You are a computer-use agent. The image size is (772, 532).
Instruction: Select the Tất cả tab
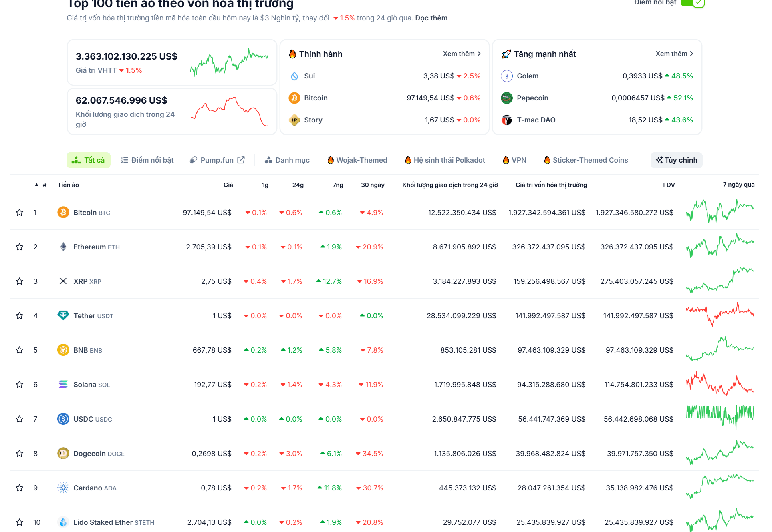tap(88, 160)
